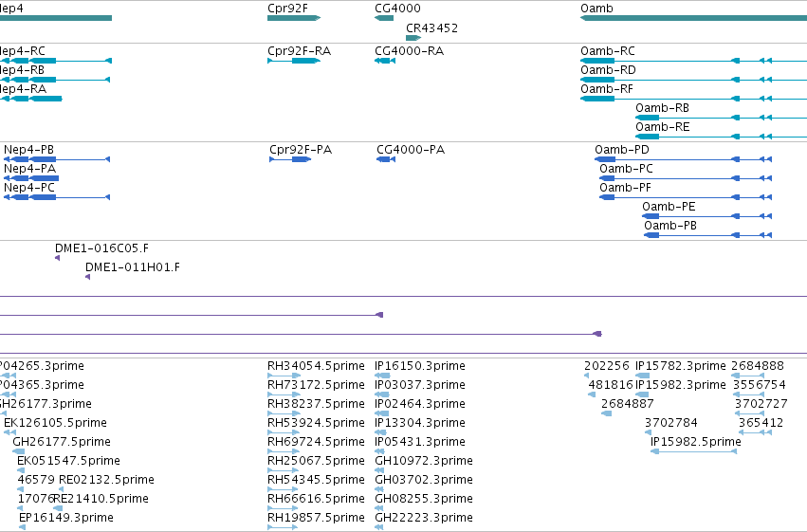Click transcript Oamb-RF label

(x=607, y=89)
